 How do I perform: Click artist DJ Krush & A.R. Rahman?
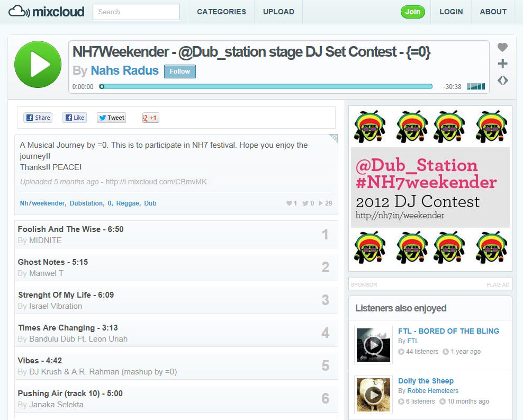103,372
